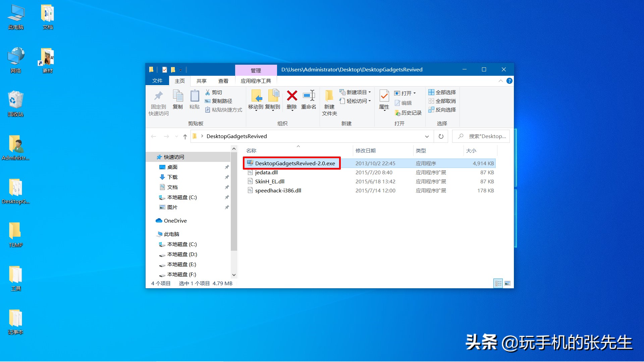Select TEMP folder on the desktop
This screenshot has width=644, height=362.
click(16, 235)
